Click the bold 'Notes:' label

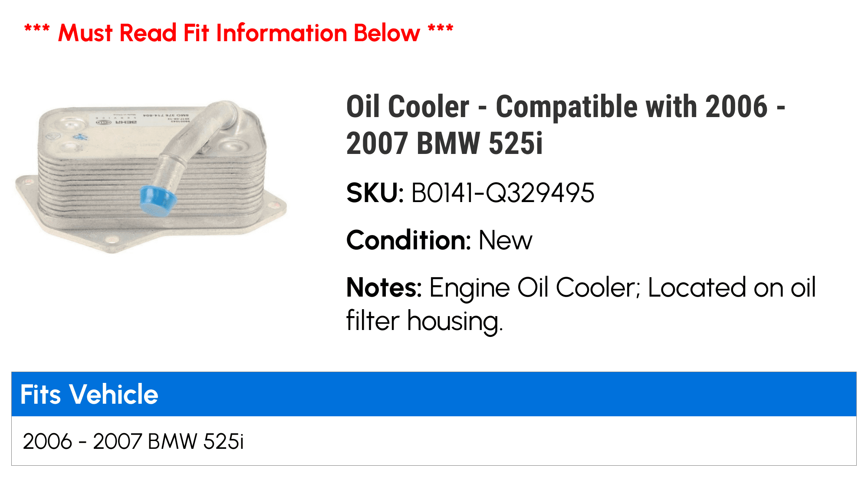(x=384, y=288)
